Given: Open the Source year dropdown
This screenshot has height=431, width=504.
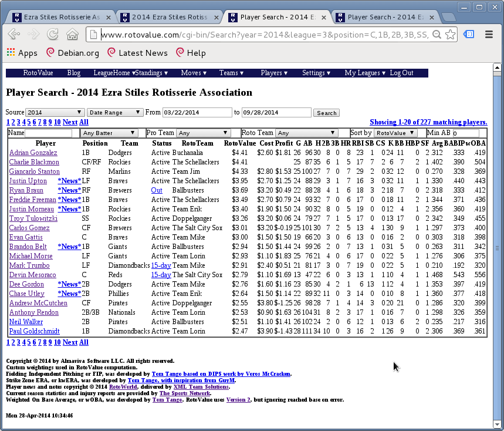Looking at the screenshot, I should coord(55,112).
